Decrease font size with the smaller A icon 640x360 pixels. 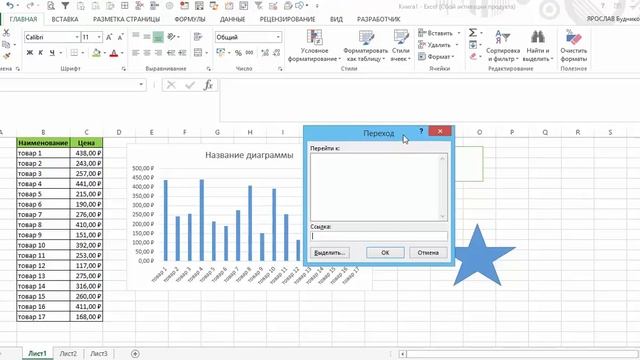click(x=120, y=37)
